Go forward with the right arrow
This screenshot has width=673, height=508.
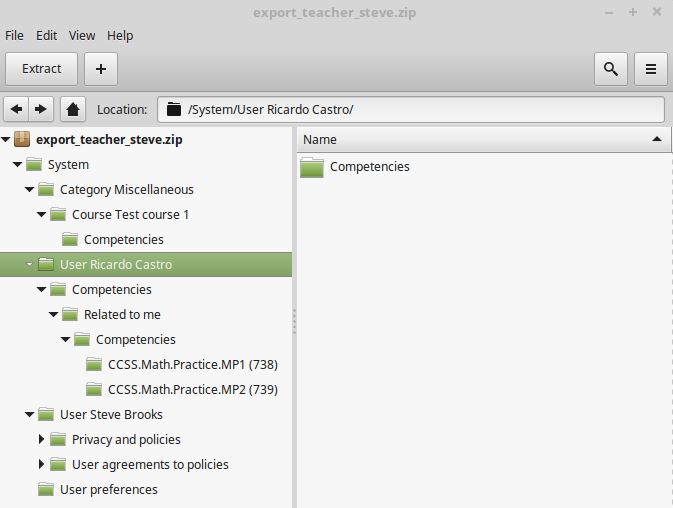[x=41, y=109]
